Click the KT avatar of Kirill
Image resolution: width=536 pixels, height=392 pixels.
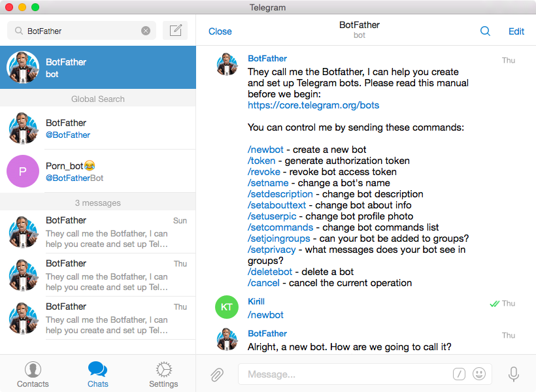coord(227,307)
